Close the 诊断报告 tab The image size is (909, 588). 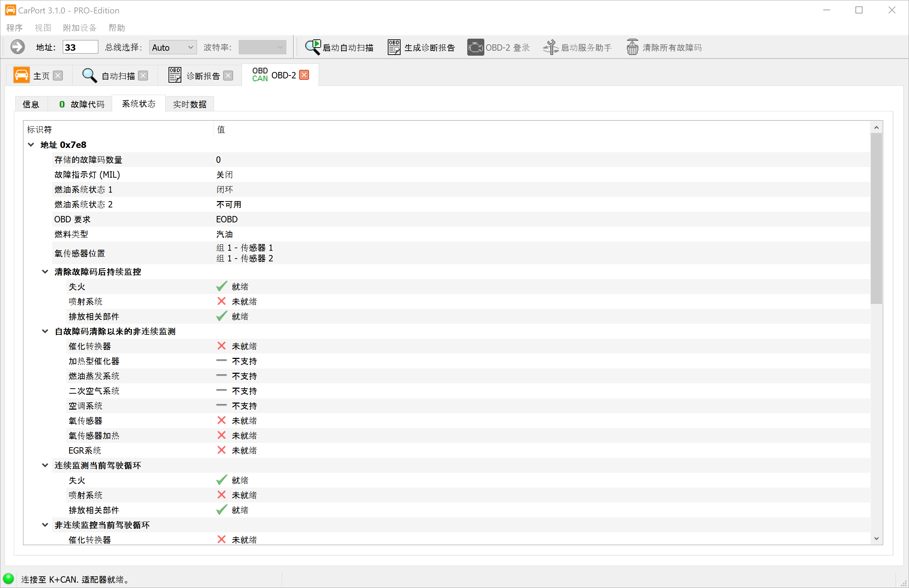coord(228,76)
